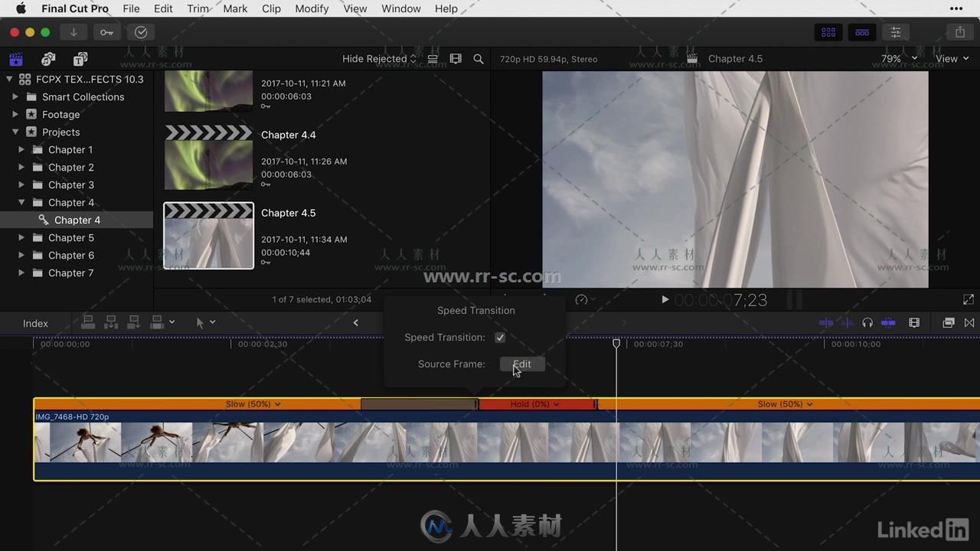Collapse the Chapter 4 folder triangle
Viewport: 980px width, 551px height.
(x=21, y=203)
